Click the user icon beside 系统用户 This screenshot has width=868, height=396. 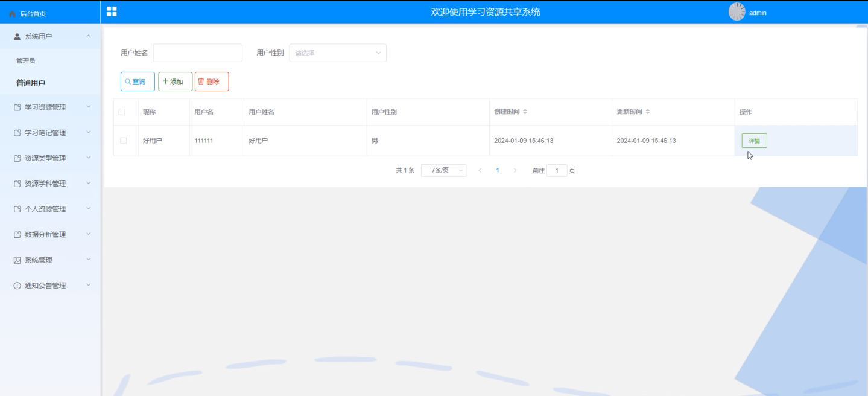pos(17,36)
